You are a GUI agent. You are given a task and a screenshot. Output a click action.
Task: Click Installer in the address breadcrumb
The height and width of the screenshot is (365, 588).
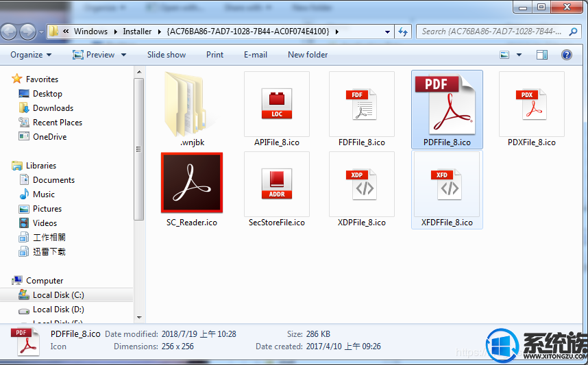pos(137,32)
